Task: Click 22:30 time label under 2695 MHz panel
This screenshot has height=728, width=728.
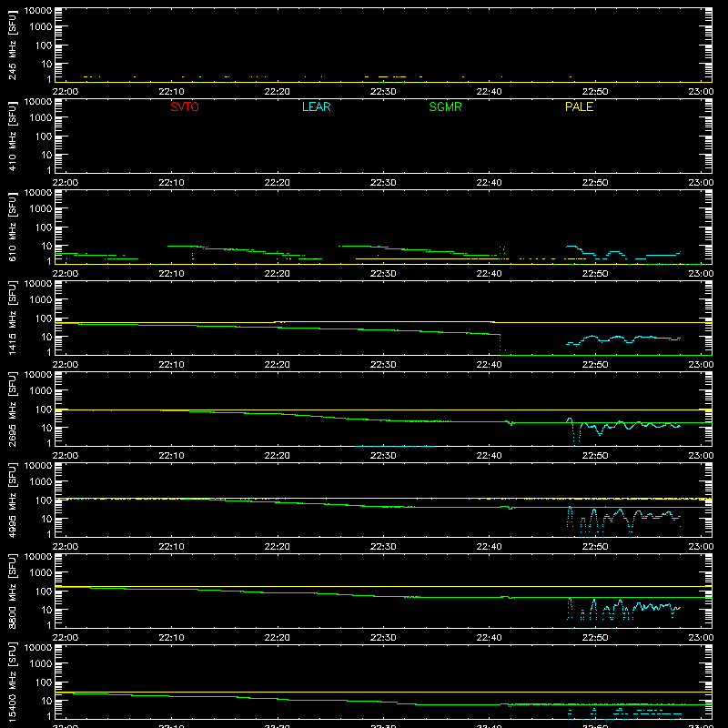Action: point(383,456)
